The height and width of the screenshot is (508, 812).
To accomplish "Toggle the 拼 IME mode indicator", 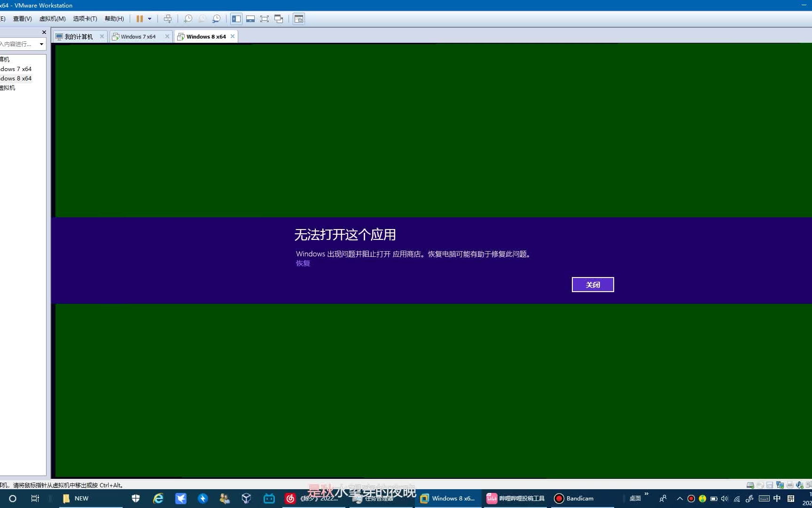I will click(x=791, y=499).
